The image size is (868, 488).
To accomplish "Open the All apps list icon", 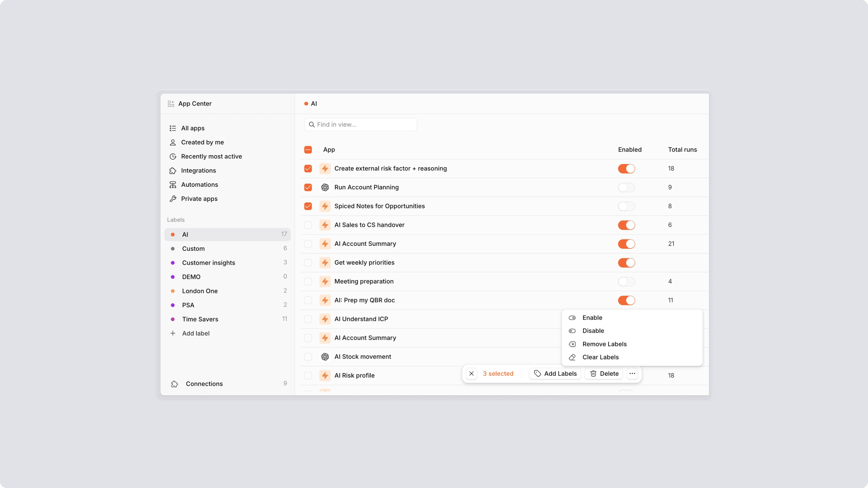I will click(173, 128).
